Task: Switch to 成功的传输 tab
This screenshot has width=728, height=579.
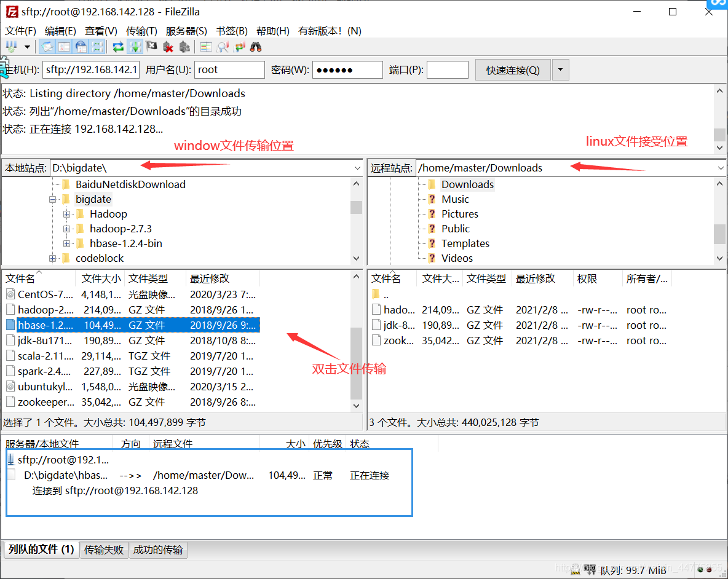Action: pos(158,549)
